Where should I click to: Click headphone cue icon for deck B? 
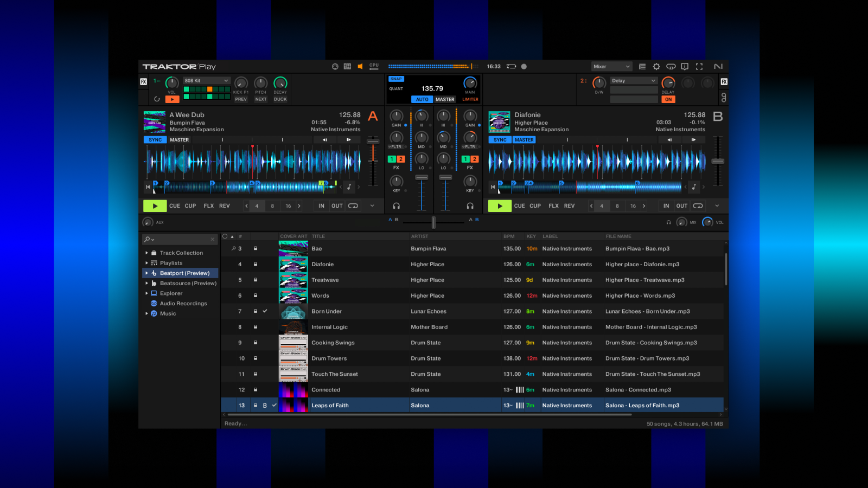pos(470,206)
